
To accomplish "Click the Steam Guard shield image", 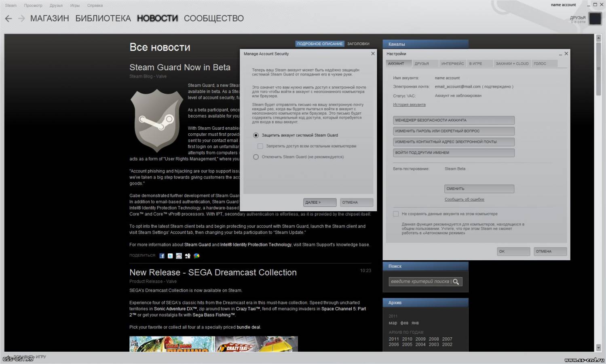I will coord(156,121).
